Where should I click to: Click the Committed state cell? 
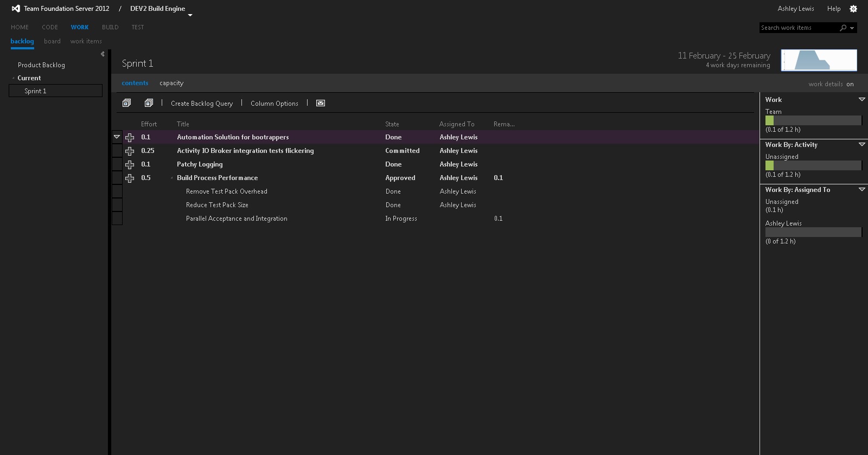[403, 151]
